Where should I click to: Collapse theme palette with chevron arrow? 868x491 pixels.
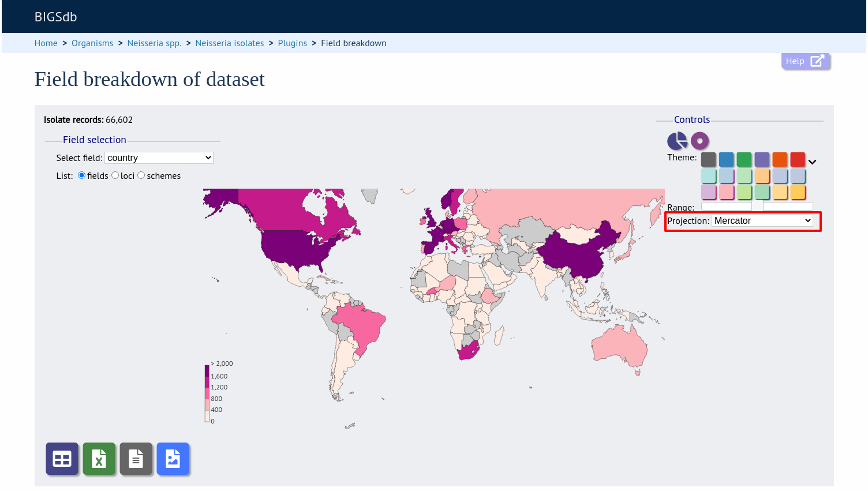point(812,162)
